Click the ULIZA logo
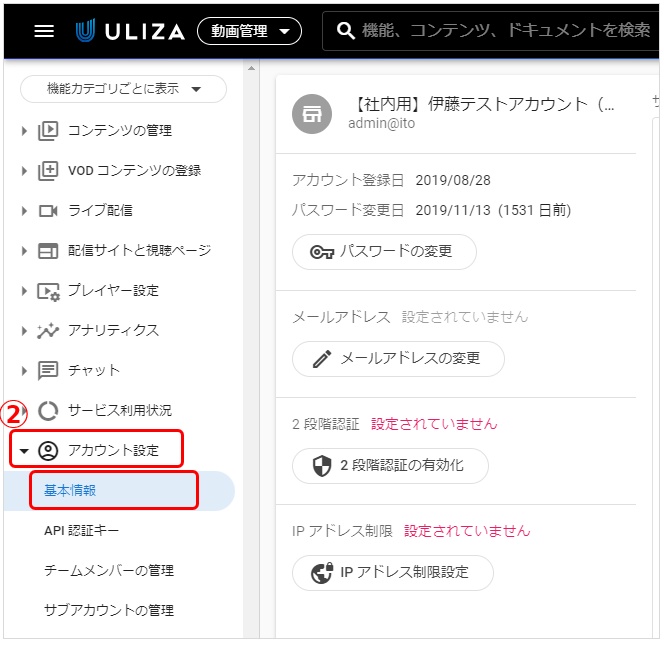The width and height of the screenshot is (664, 645). coord(130,31)
